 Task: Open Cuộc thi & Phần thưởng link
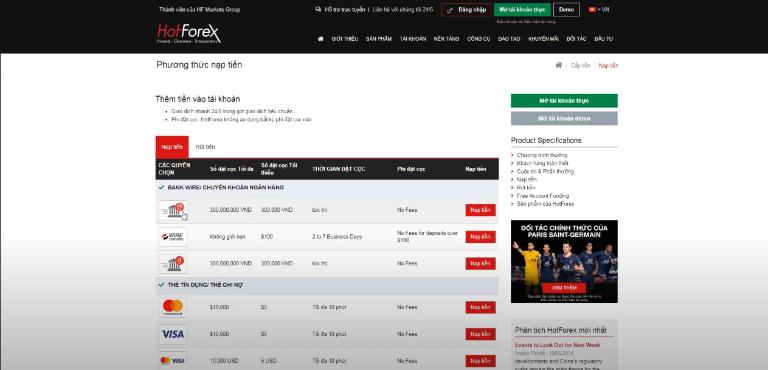(x=545, y=172)
